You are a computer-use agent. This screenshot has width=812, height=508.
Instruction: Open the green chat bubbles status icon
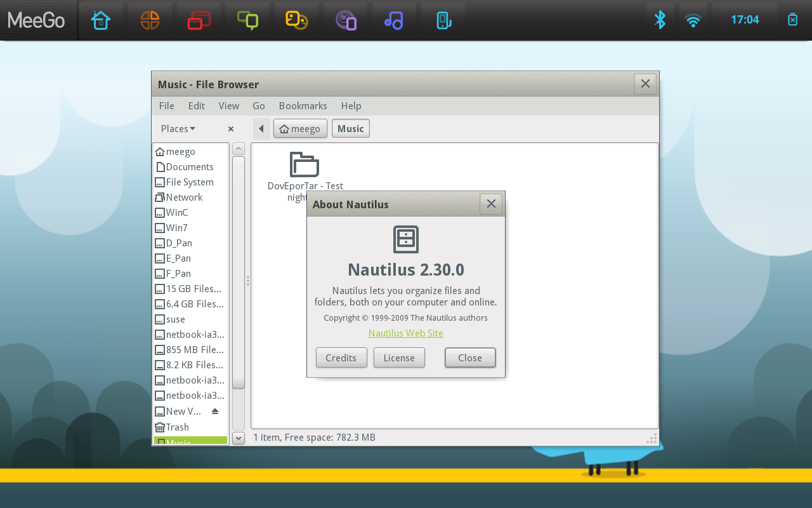pyautogui.click(x=247, y=20)
